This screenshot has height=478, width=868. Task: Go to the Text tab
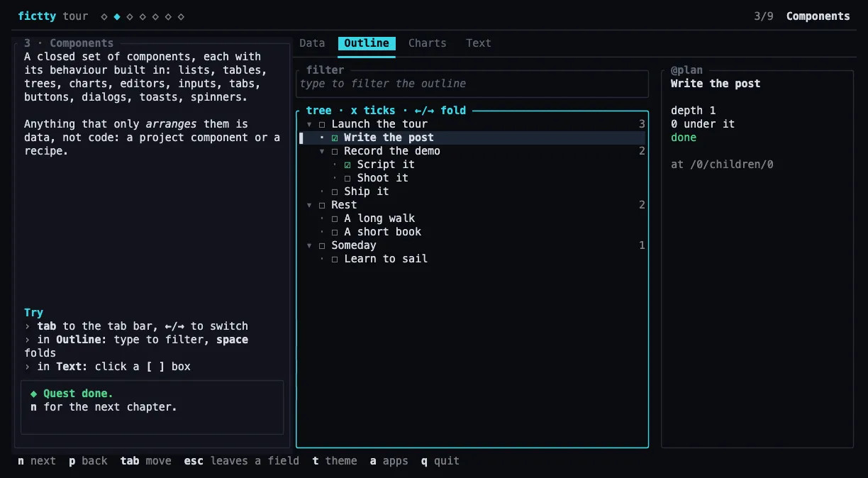tap(479, 43)
